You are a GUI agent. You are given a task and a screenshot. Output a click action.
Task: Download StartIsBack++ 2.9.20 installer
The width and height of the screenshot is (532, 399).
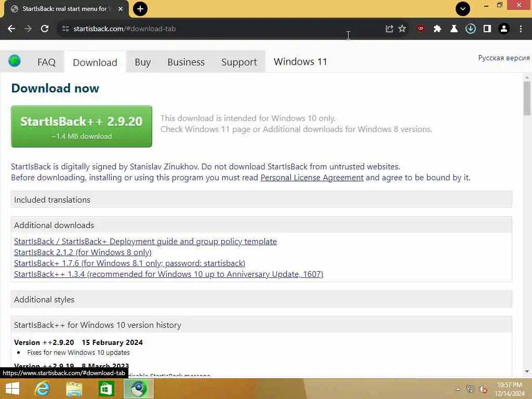click(82, 127)
